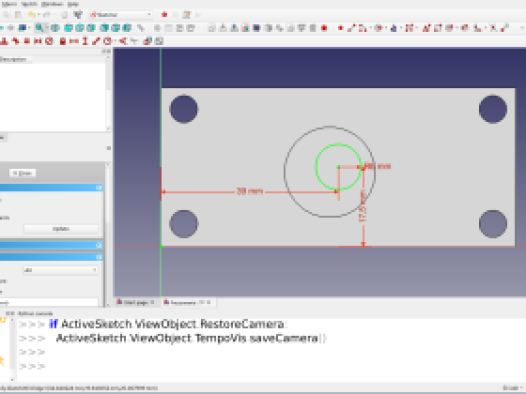The width and height of the screenshot is (526, 394).
Task: Select the vertical distance constraint icon
Action: tap(85, 41)
